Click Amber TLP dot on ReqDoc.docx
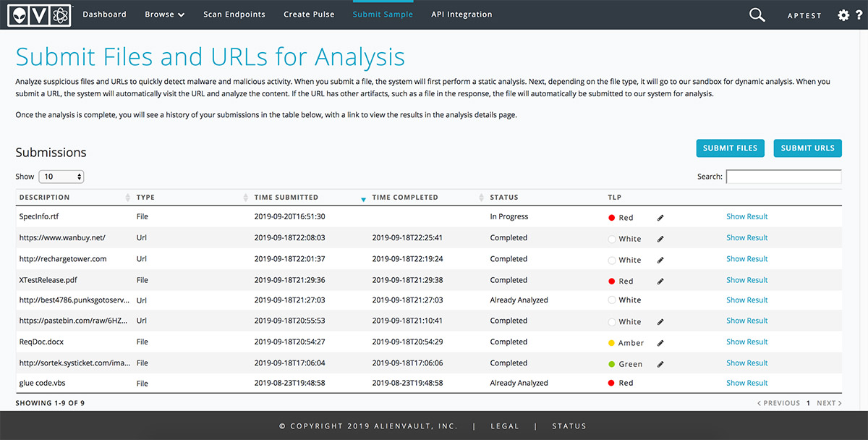Image resolution: width=868 pixels, height=440 pixels. click(x=611, y=343)
